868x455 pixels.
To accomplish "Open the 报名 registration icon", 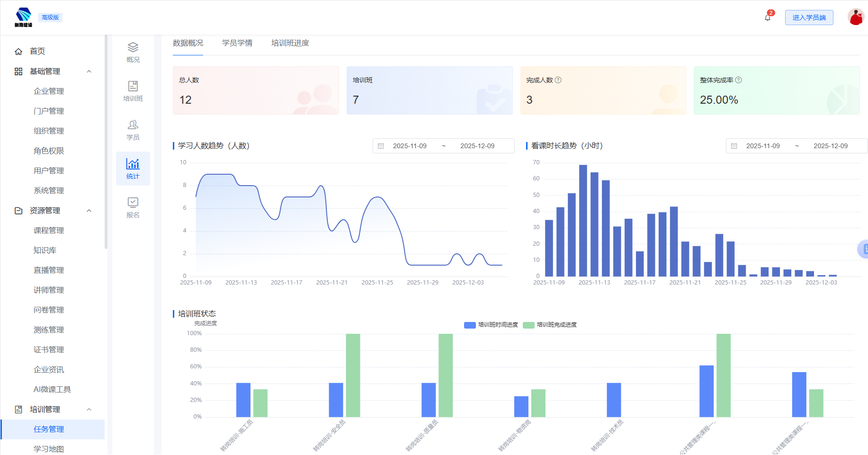I will 133,207.
